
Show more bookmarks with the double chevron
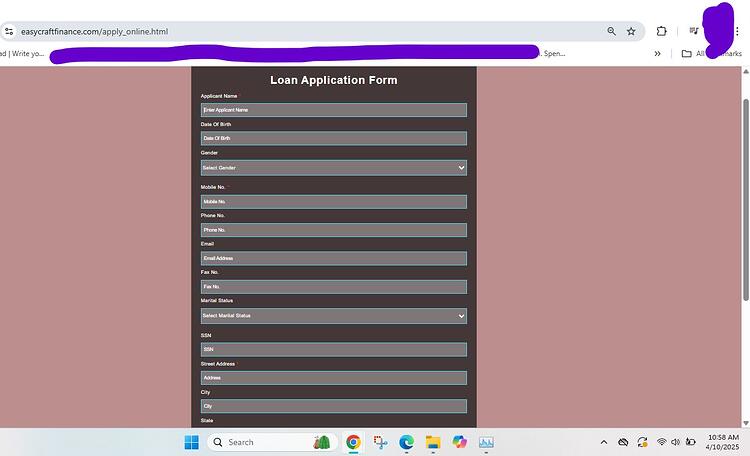point(657,54)
